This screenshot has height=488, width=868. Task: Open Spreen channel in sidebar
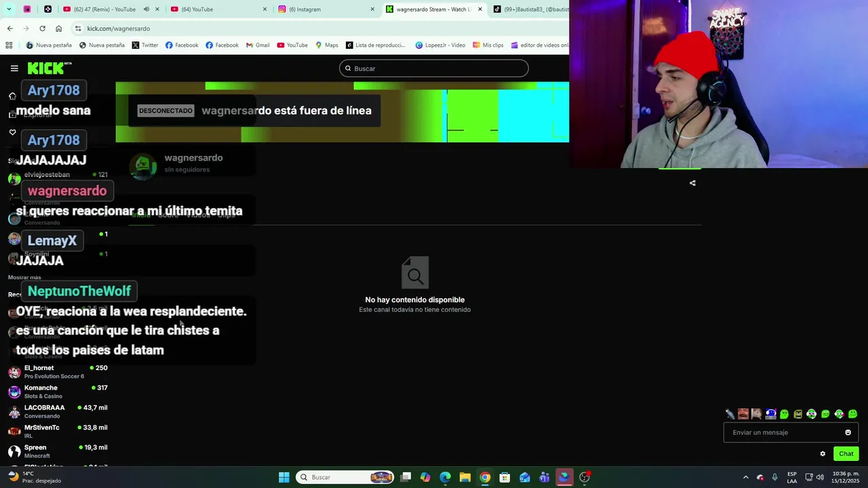(x=58, y=451)
